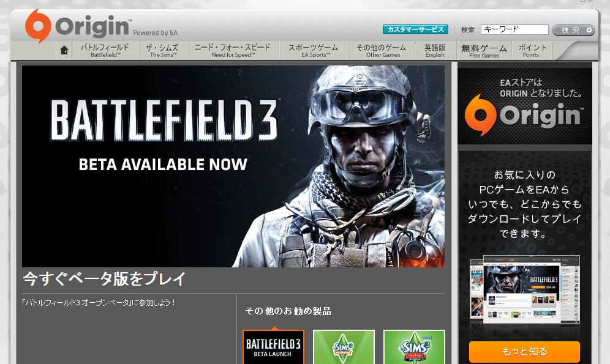Screen dimensions: 610x364
Task: Select the Other Games tab
Action: [381, 51]
